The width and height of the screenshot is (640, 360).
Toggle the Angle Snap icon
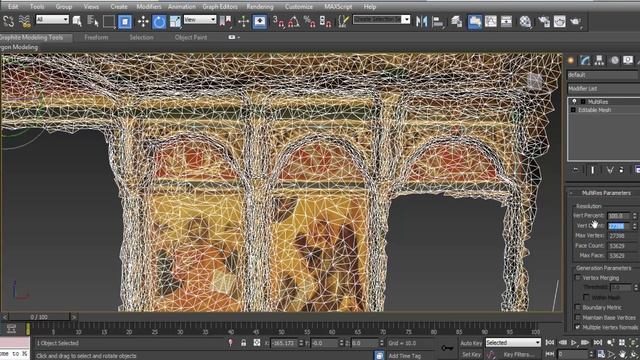294,21
